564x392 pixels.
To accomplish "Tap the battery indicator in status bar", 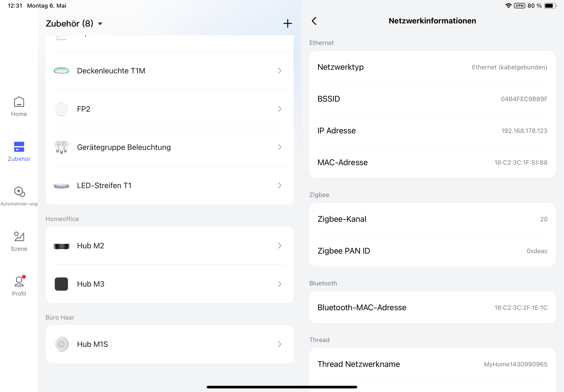I will click(550, 6).
